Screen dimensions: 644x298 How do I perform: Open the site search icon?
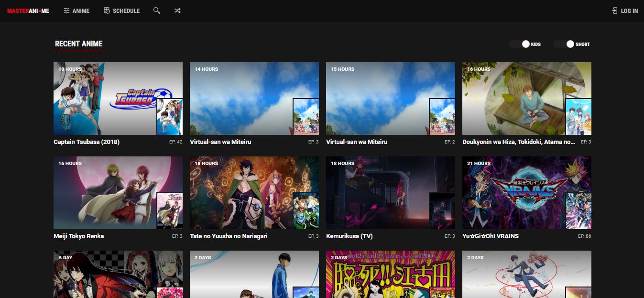click(157, 11)
